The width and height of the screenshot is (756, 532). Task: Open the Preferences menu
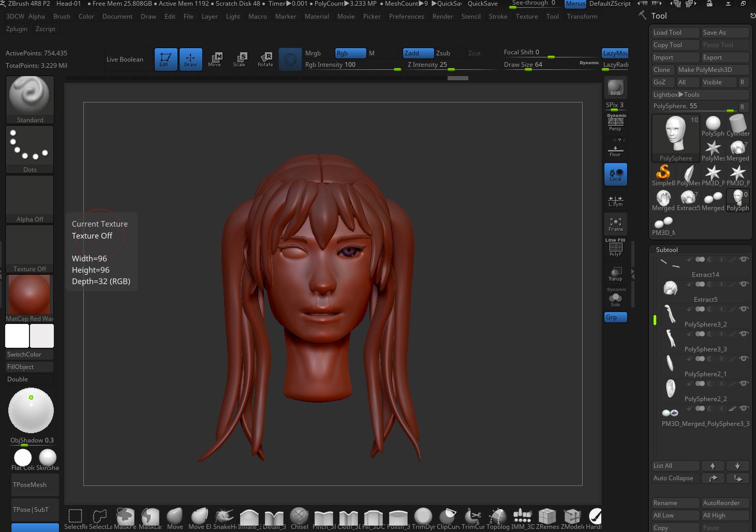click(407, 16)
